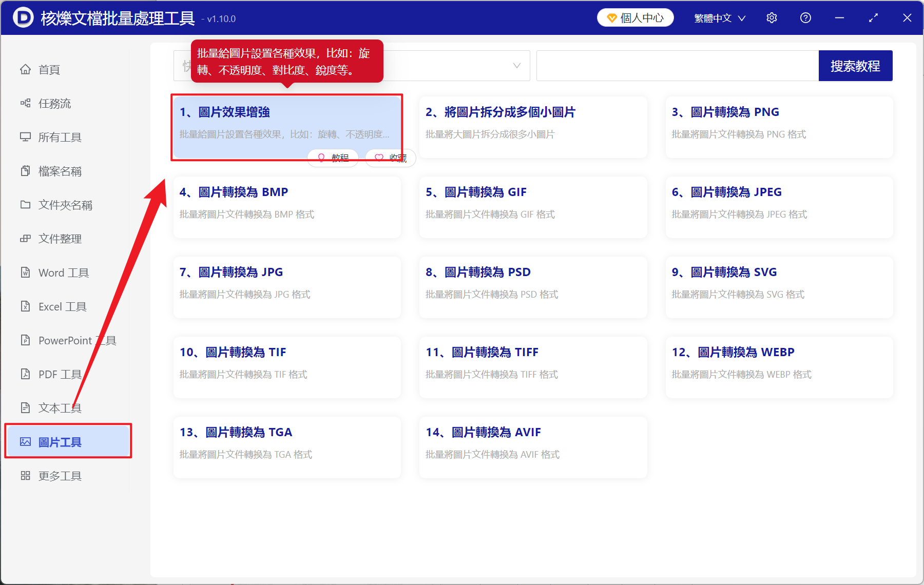Click the 所有工具 monitor icon
Screen dimensions: 924x585
[x=26, y=137]
